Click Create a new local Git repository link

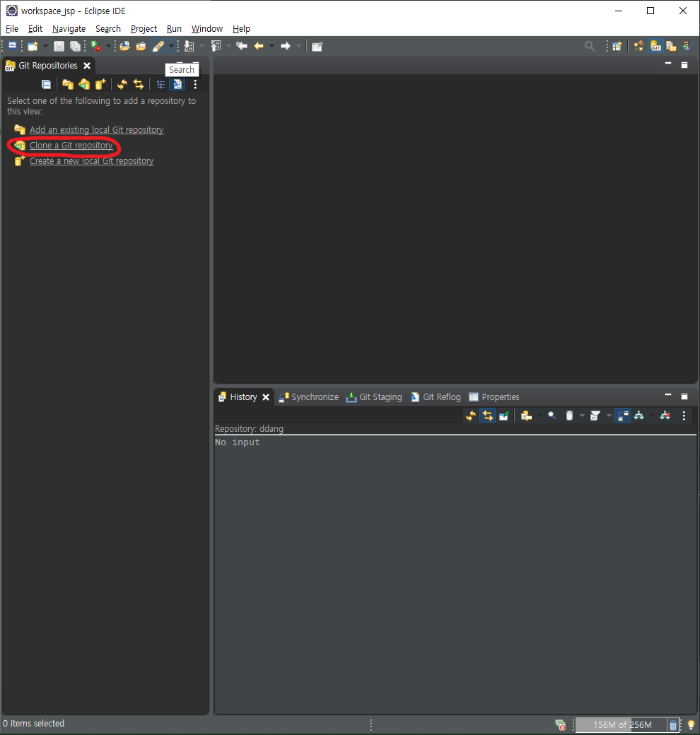click(x=91, y=161)
